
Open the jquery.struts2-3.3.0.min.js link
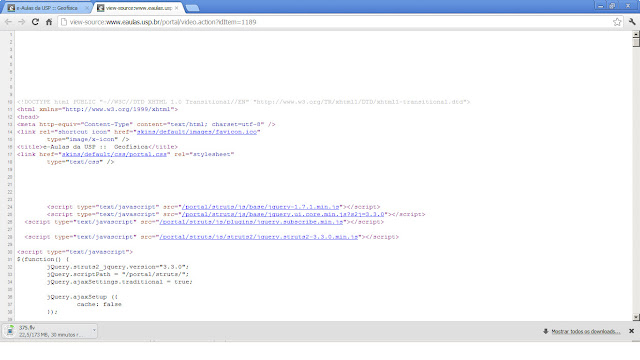point(258,237)
